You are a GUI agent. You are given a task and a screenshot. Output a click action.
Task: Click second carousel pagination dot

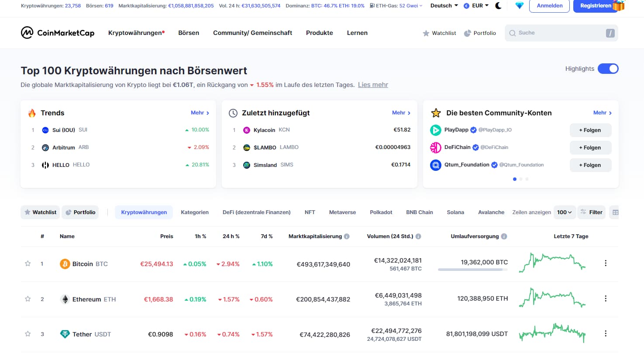[521, 179]
